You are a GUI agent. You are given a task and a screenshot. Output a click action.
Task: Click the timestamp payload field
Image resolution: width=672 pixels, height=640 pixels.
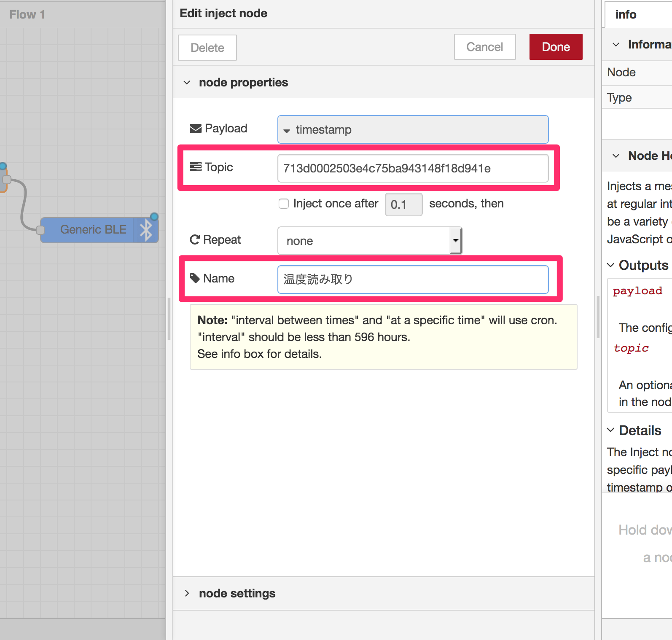pyautogui.click(x=413, y=129)
